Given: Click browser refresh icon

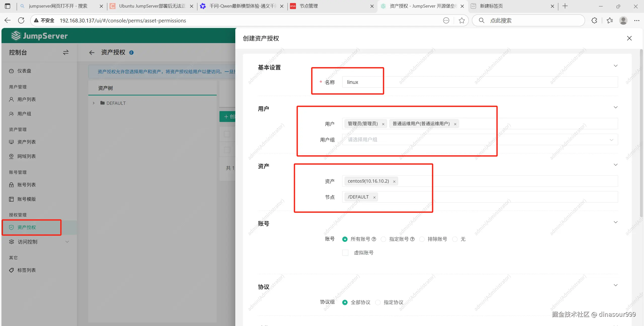Looking at the screenshot, I should pyautogui.click(x=21, y=20).
